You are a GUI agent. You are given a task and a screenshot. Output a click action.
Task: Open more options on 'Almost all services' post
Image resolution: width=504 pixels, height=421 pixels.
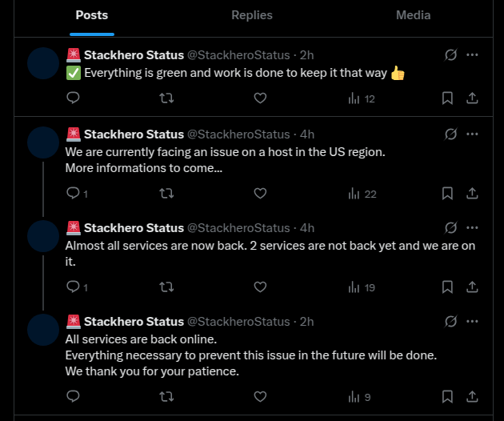tap(472, 227)
